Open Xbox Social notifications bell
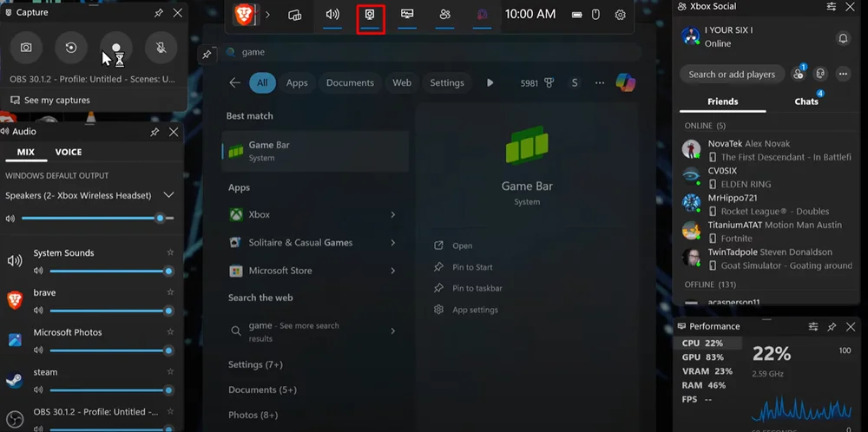The height and width of the screenshot is (432, 868). (x=843, y=38)
